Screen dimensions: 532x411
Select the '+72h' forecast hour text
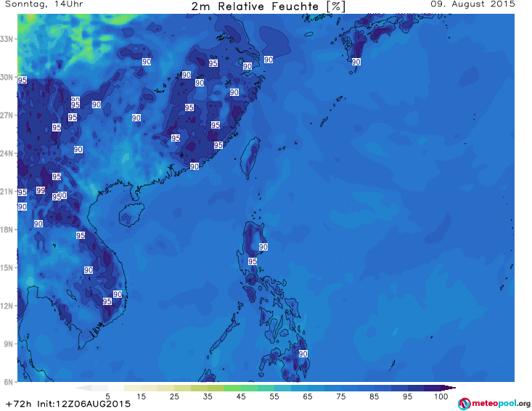(19, 404)
